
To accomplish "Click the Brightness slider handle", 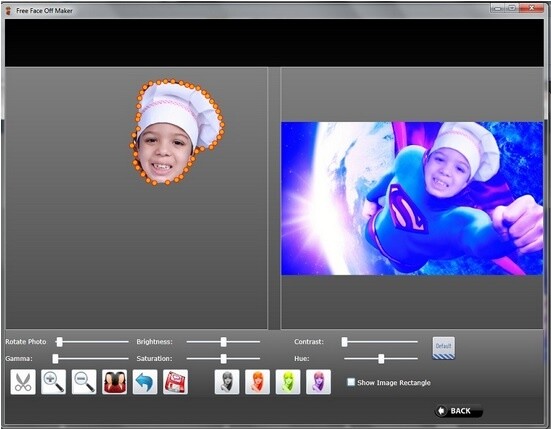I will [x=223, y=342].
